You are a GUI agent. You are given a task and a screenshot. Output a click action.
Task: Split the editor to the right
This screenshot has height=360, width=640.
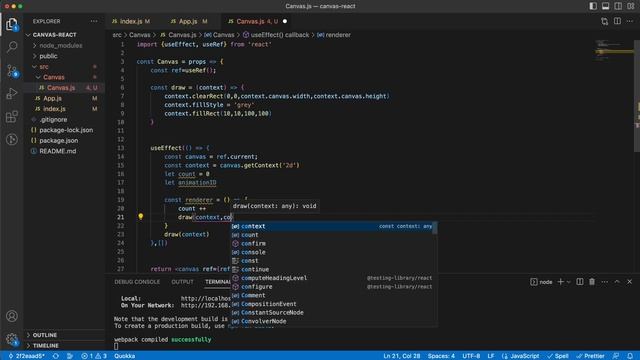[617, 21]
